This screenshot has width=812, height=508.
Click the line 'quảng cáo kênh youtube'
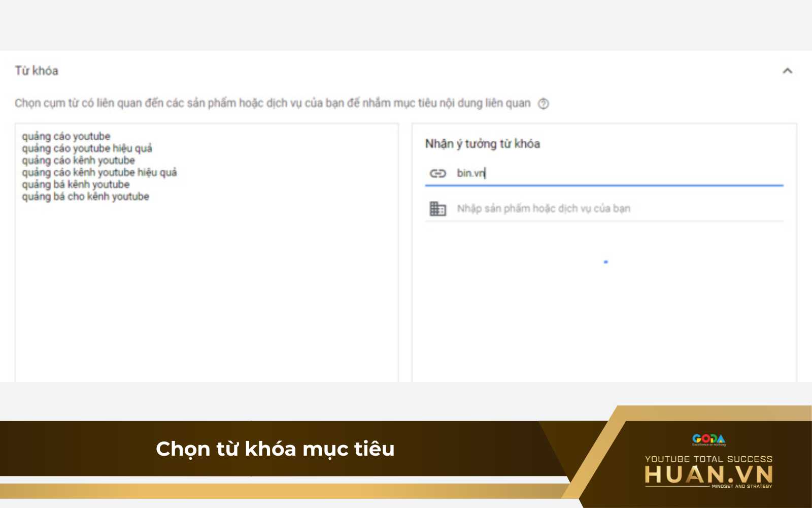point(78,161)
